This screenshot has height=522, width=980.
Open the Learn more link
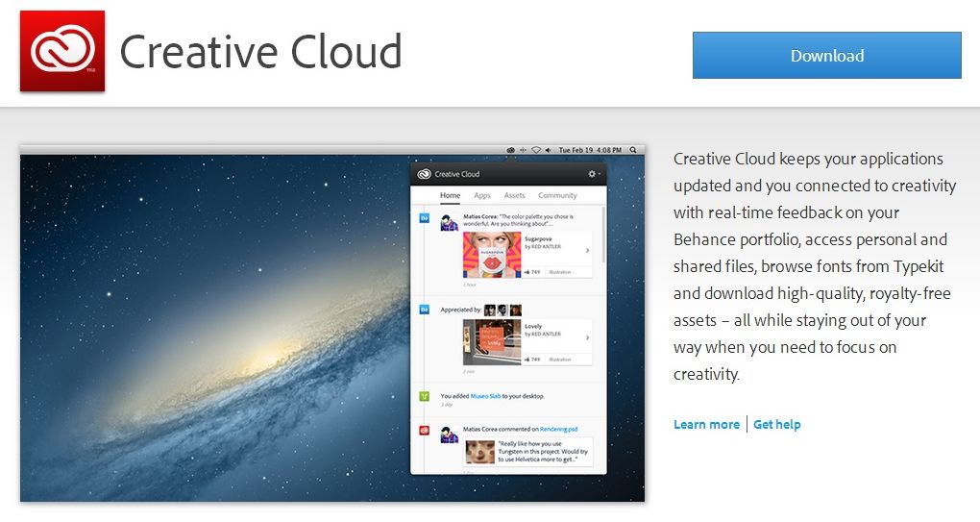tap(706, 425)
